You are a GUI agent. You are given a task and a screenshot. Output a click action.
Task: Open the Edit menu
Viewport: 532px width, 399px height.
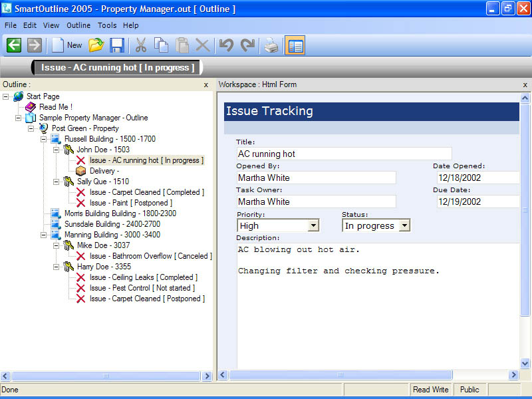pos(30,25)
